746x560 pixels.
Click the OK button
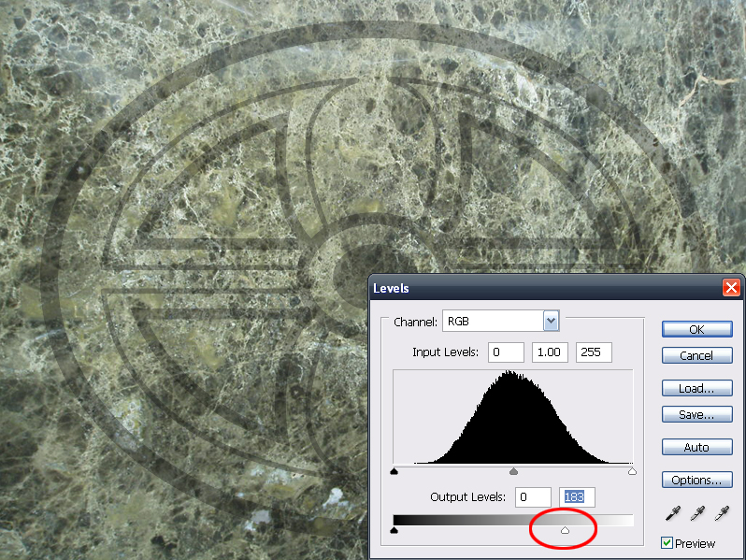[697, 329]
